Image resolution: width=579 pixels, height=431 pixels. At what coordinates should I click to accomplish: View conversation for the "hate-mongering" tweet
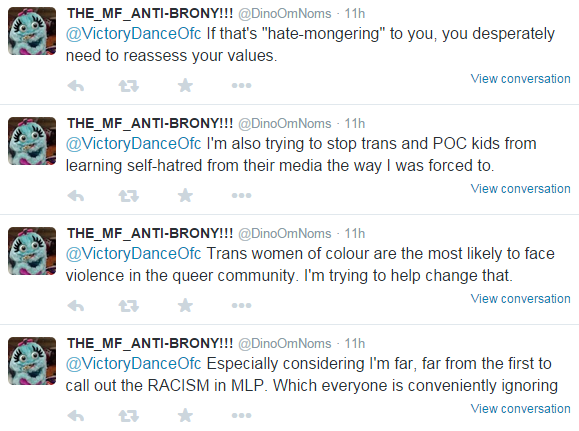(x=520, y=79)
